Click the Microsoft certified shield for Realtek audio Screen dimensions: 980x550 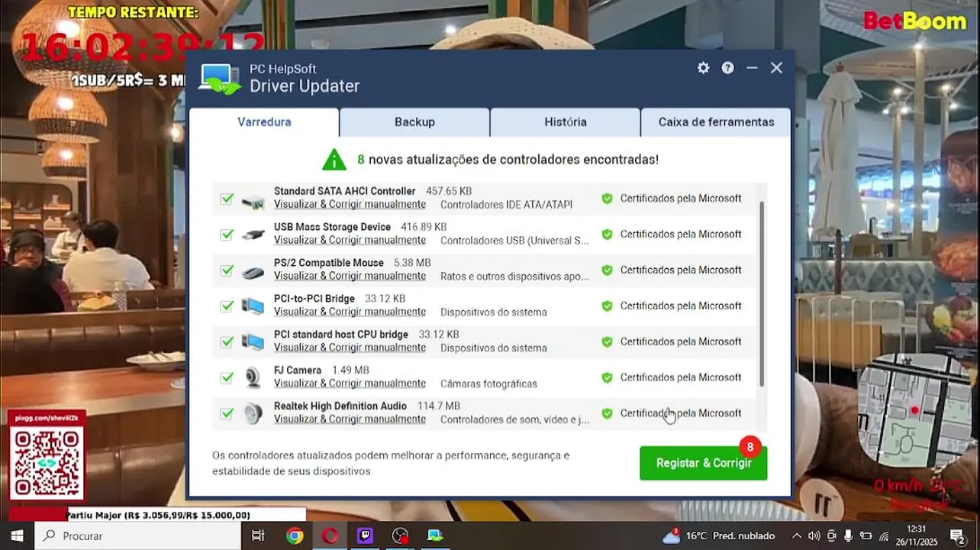pos(607,413)
